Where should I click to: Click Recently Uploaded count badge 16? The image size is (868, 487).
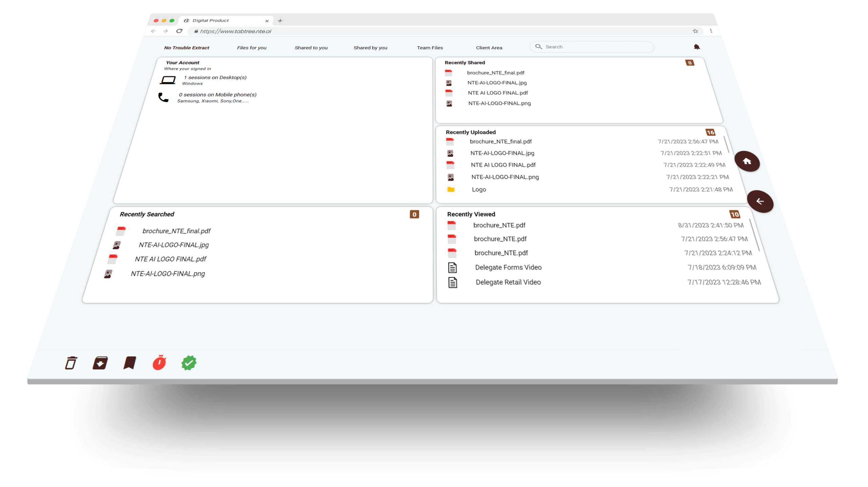point(710,132)
